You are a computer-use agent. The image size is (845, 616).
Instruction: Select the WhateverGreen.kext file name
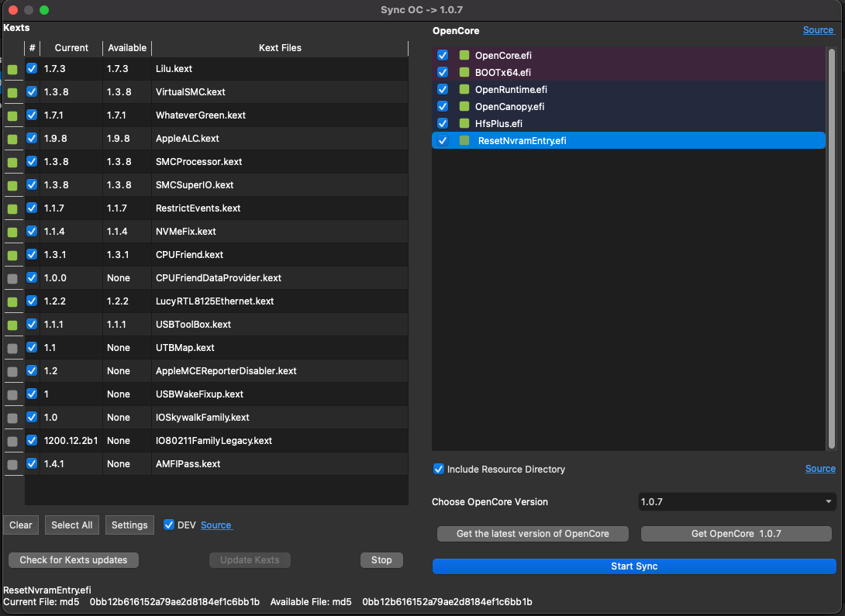coord(201,115)
